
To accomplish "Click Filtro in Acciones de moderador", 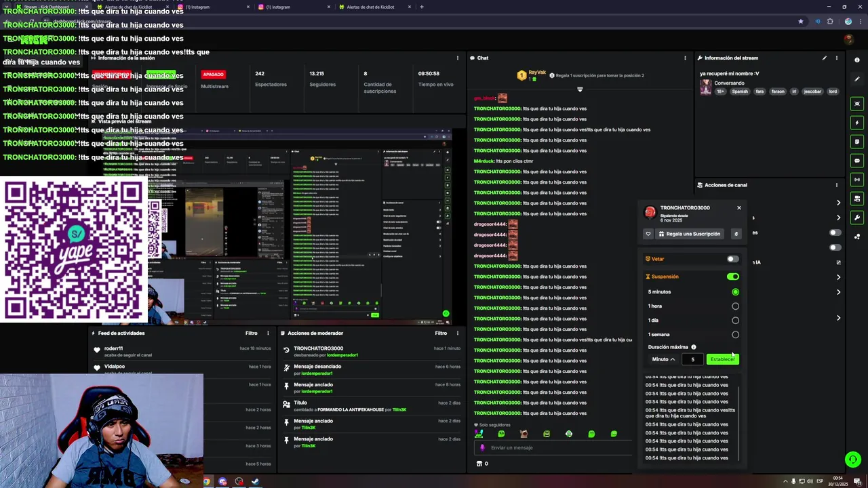I will pyautogui.click(x=441, y=333).
